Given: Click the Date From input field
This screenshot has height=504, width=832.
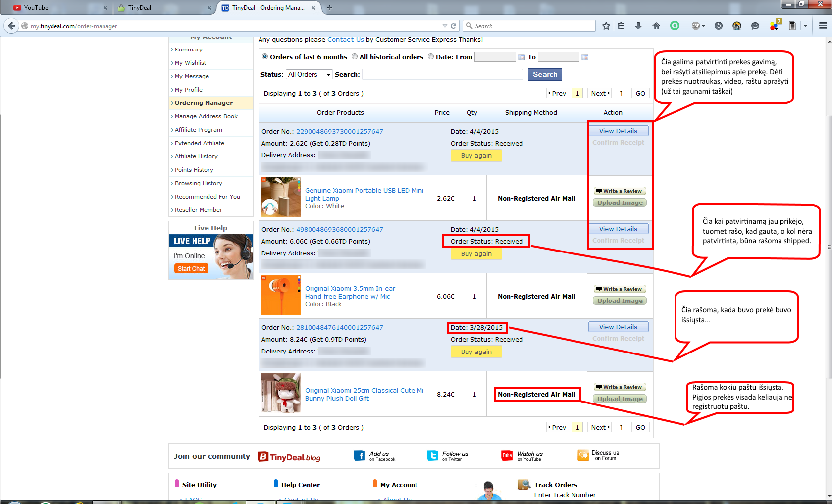Looking at the screenshot, I should (495, 57).
